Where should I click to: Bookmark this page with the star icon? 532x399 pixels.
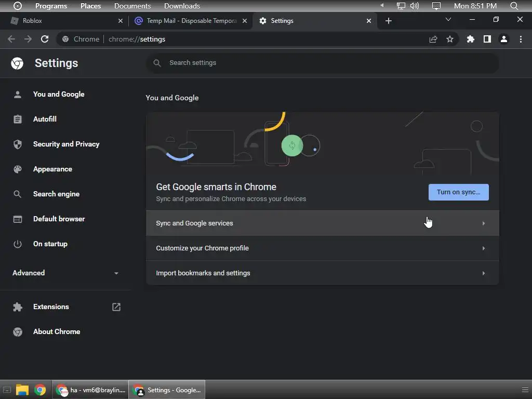[450, 39]
